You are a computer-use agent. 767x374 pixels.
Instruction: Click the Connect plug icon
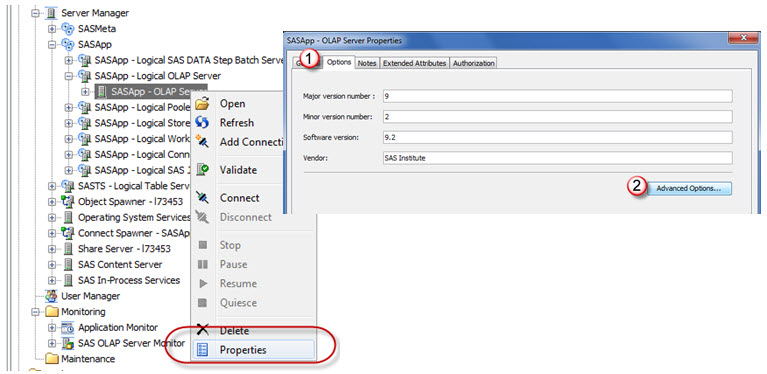[202, 198]
